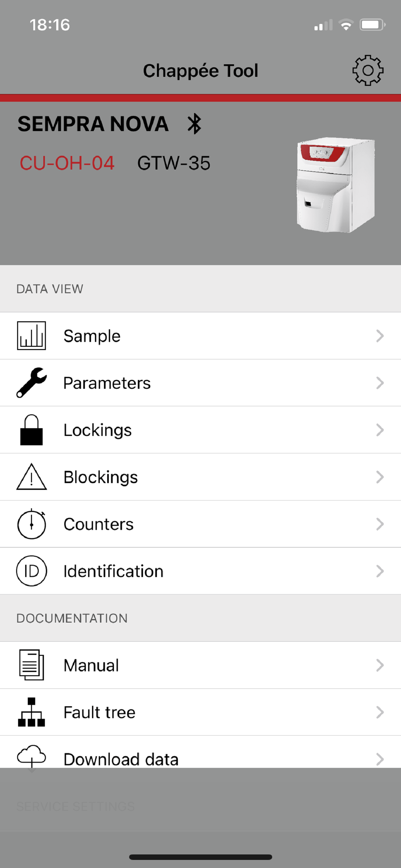Expand the Lockings row chevron
The width and height of the screenshot is (401, 868).
380,430
